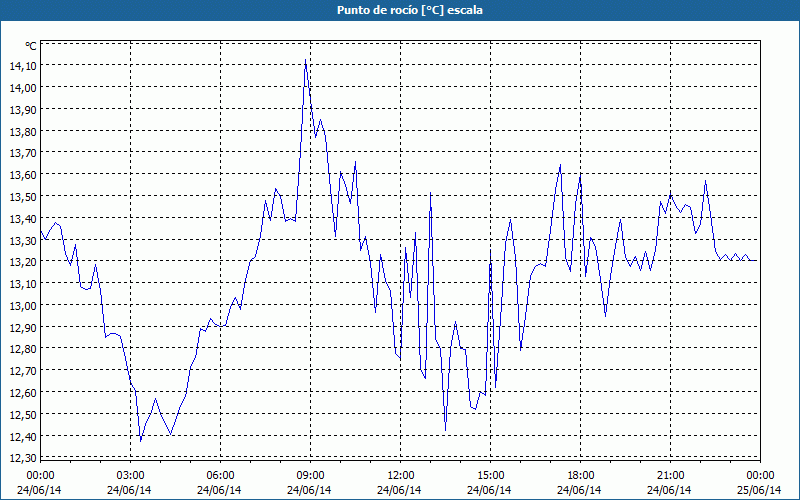
Task: Click the 13,70 y-axis label
Action: coord(23,153)
